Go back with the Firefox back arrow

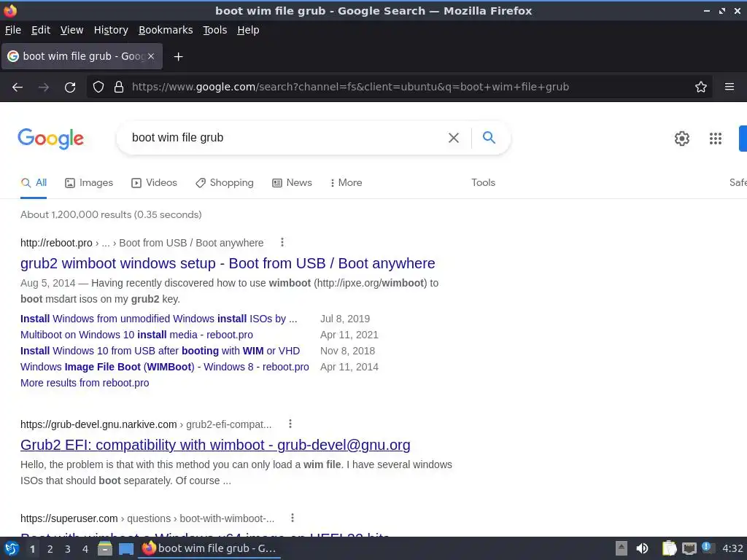(x=18, y=87)
